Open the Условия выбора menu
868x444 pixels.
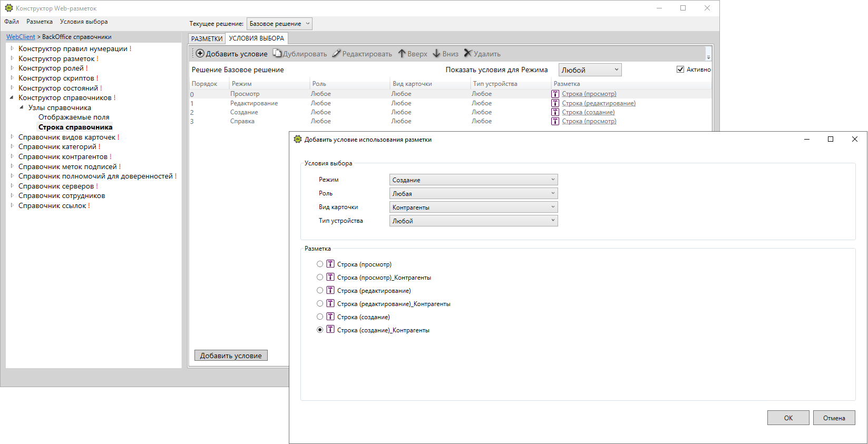(x=84, y=22)
